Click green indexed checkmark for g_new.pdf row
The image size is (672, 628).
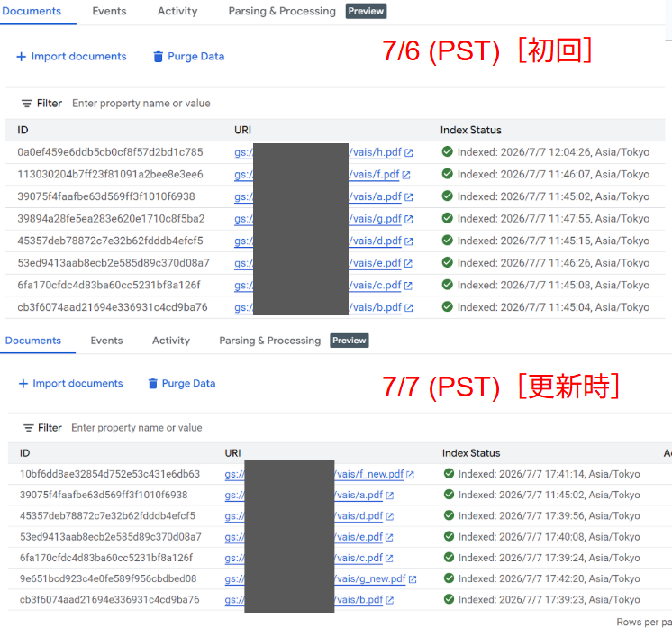coord(449,578)
